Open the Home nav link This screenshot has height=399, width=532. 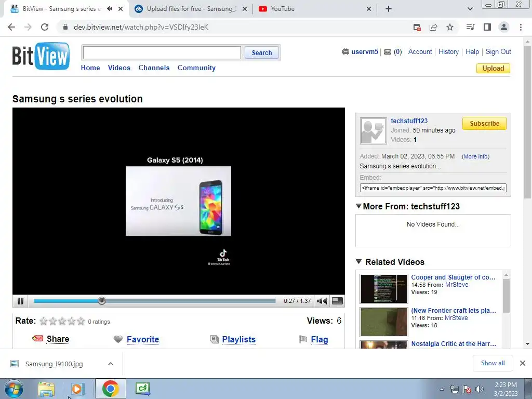click(x=90, y=68)
